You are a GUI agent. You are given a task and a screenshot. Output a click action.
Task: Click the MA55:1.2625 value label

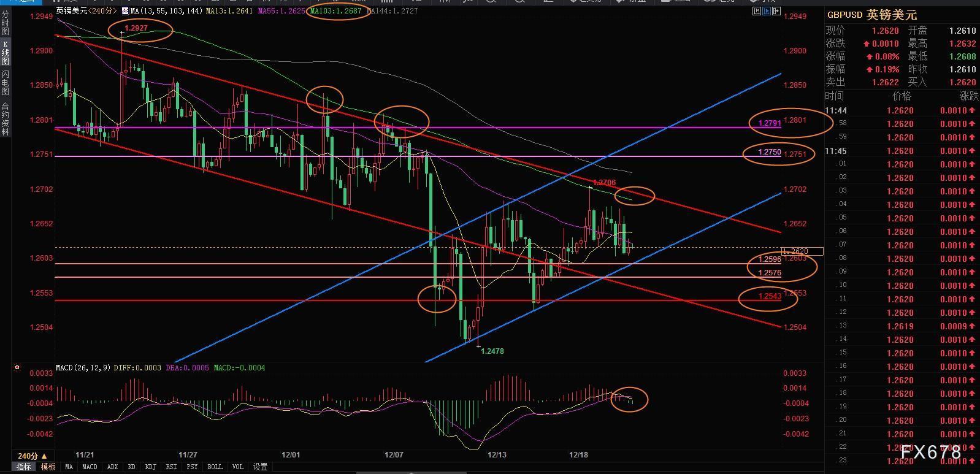tap(281, 11)
